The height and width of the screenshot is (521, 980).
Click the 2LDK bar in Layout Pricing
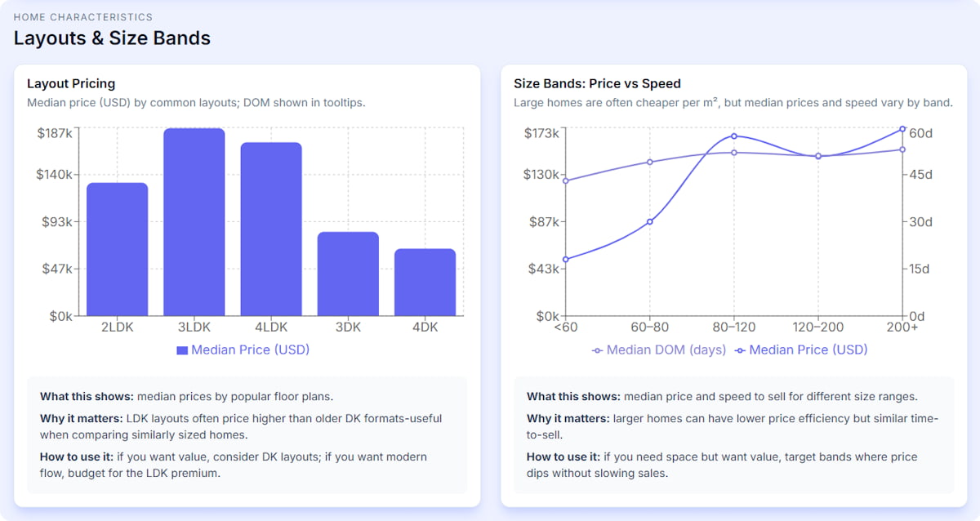(117, 249)
